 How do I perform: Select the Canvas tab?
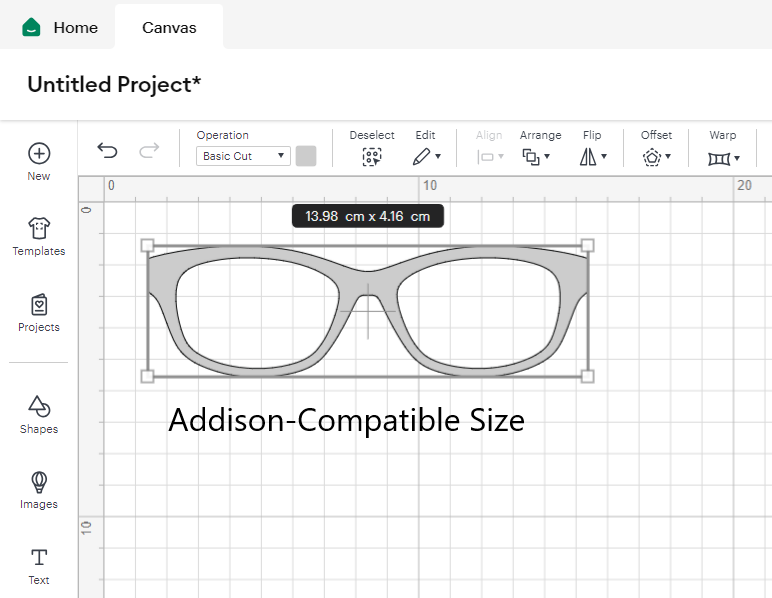pyautogui.click(x=169, y=27)
